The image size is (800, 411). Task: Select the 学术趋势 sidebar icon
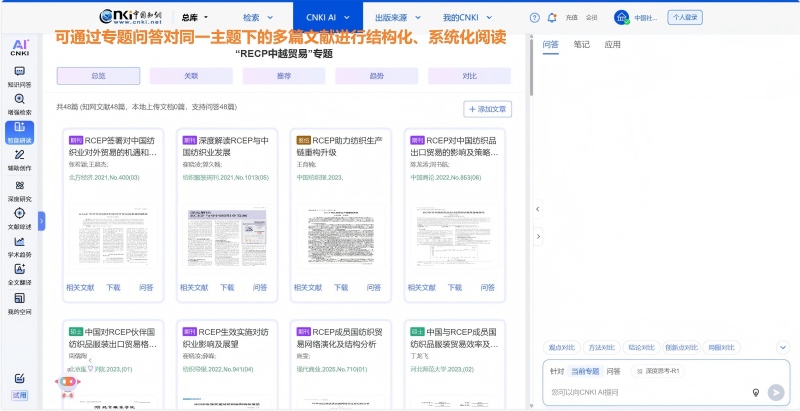click(19, 246)
